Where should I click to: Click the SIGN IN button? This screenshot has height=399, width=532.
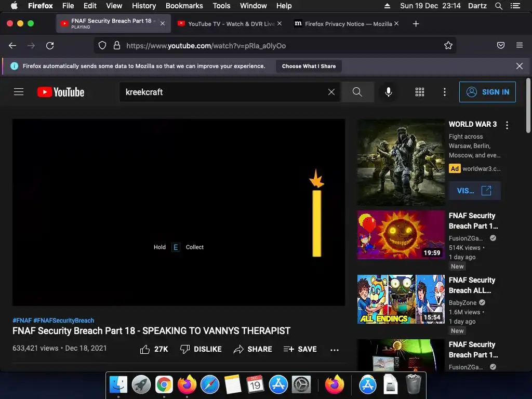pos(487,92)
